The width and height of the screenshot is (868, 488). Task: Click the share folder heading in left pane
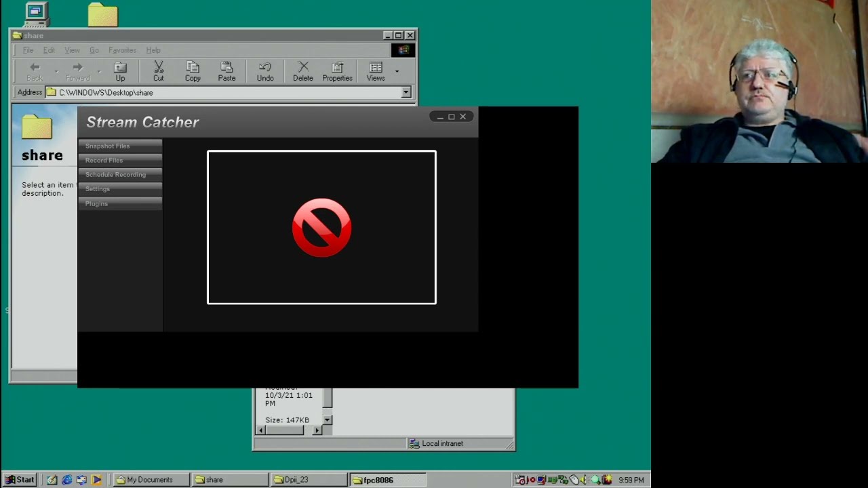(x=42, y=155)
